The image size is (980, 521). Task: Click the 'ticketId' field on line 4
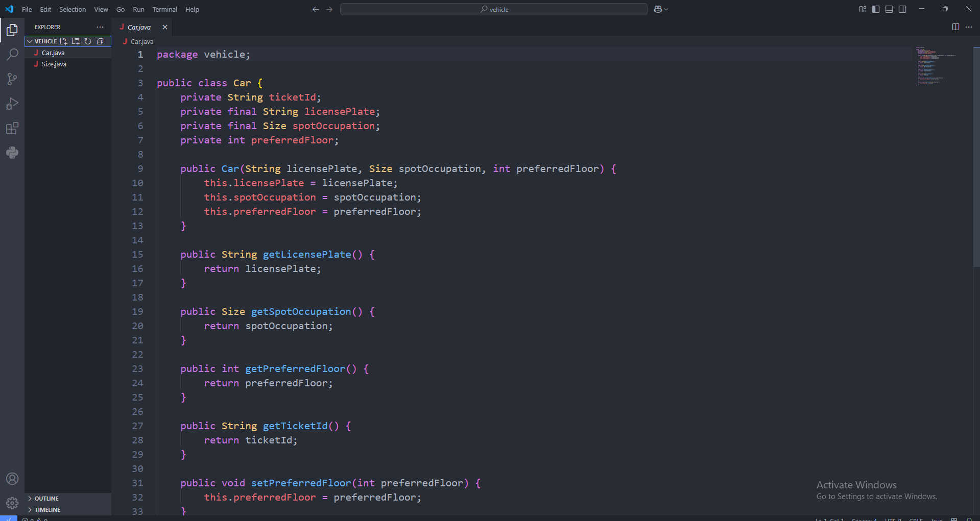[293, 97]
